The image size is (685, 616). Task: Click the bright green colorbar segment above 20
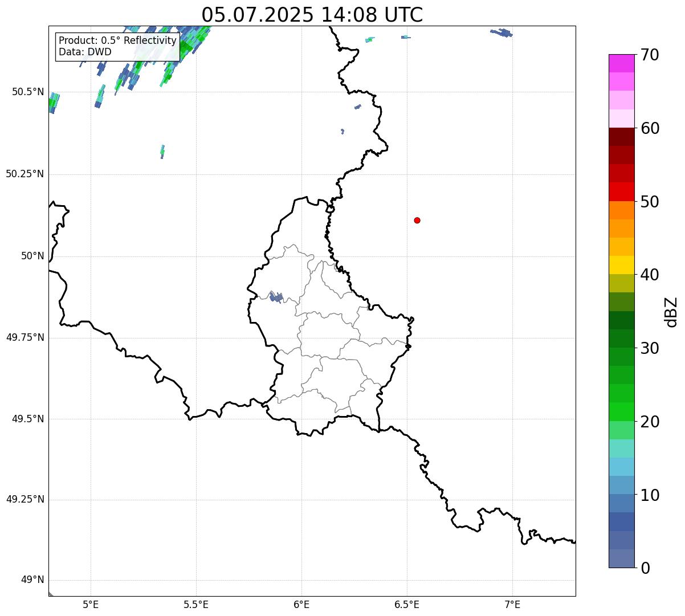coord(622,412)
